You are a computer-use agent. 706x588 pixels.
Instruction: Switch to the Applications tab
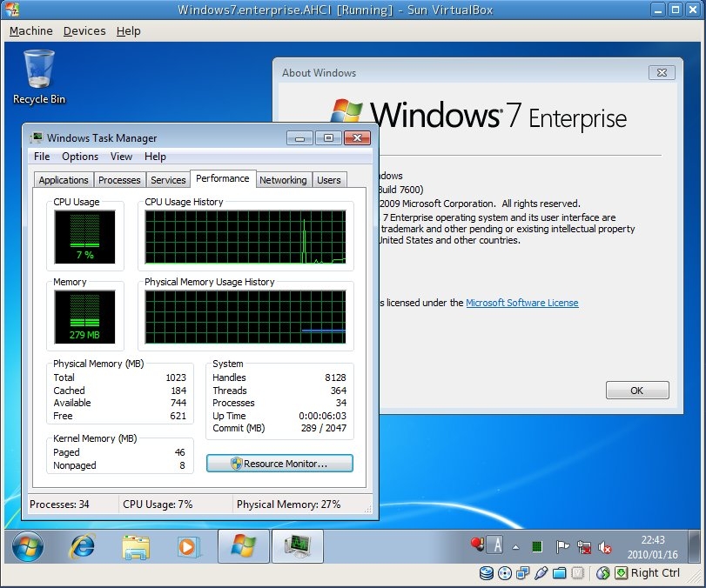coord(64,180)
